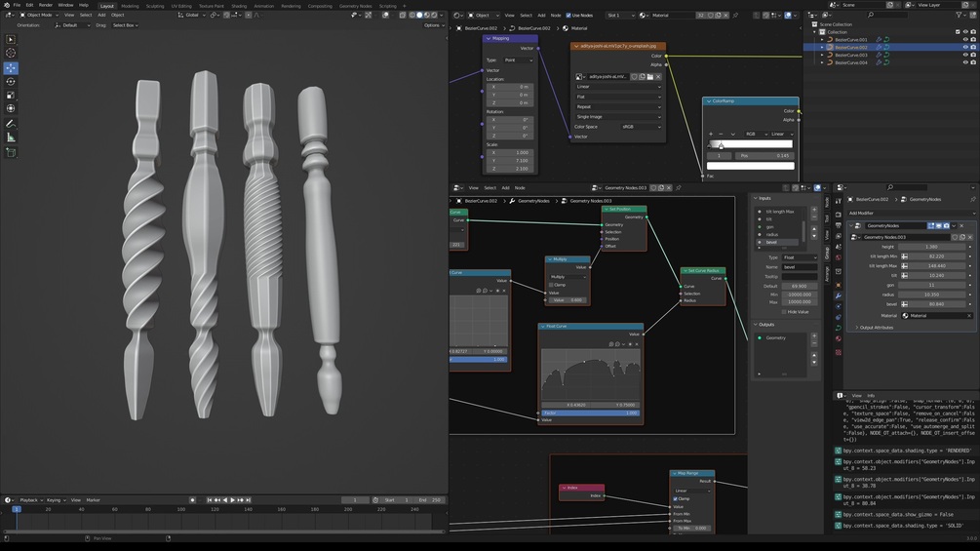Move selected group input up
980x551 pixels.
pyautogui.click(x=814, y=229)
